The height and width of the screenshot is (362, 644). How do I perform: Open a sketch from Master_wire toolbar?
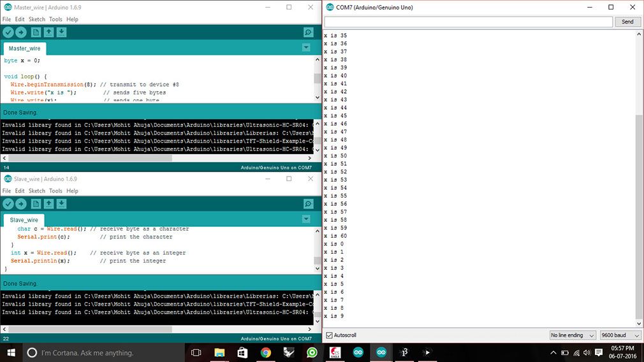click(48, 33)
